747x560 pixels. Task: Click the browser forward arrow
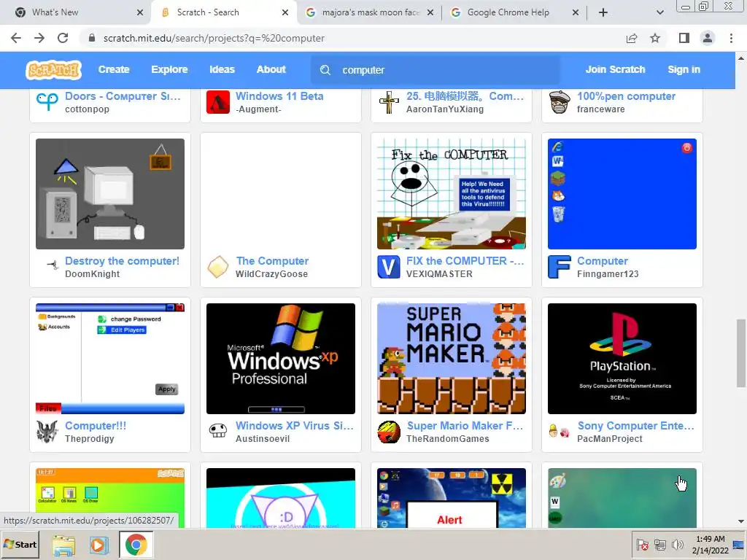click(x=39, y=38)
